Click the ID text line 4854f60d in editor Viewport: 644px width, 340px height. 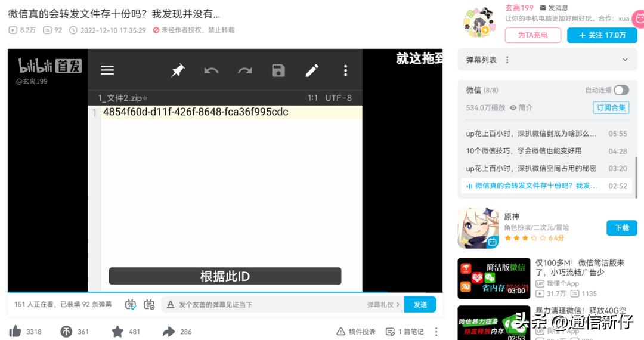tap(196, 112)
